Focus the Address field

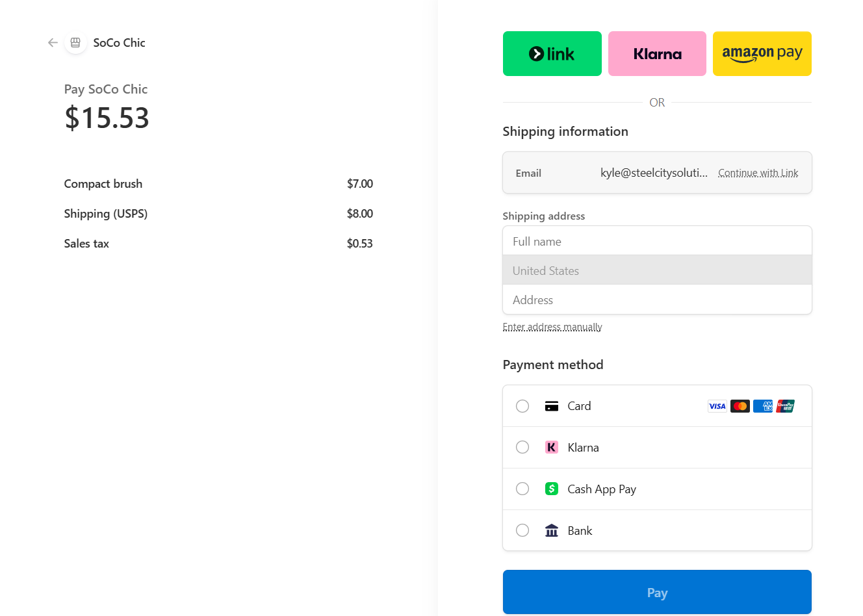pyautogui.click(x=657, y=300)
